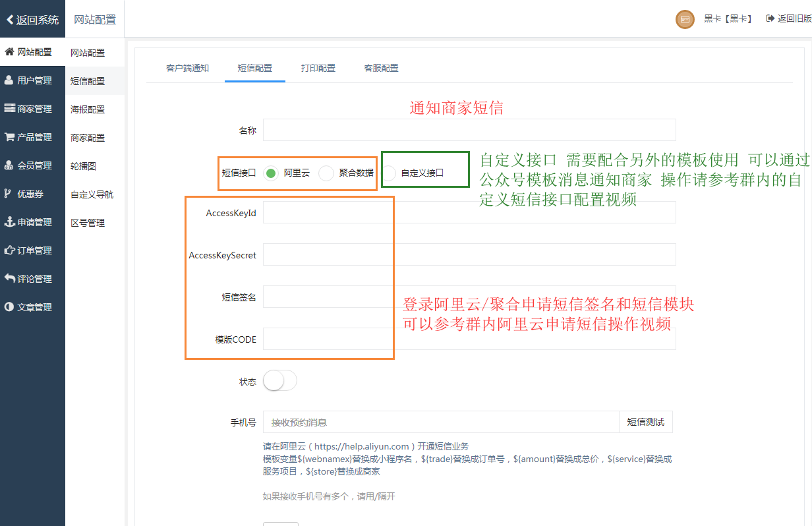Screen dimensions: 812x526
Task: Click the 黑卡【黑卡】 username
Action: tap(728, 18)
